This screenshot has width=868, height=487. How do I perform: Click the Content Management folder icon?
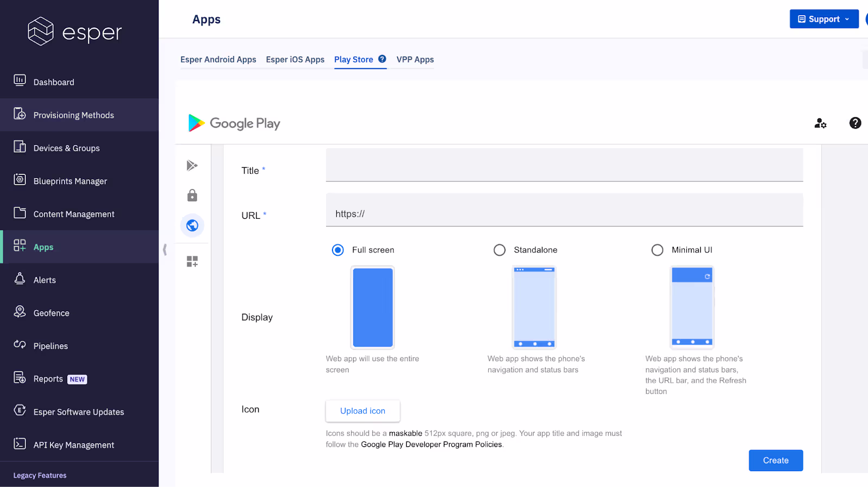(x=20, y=213)
